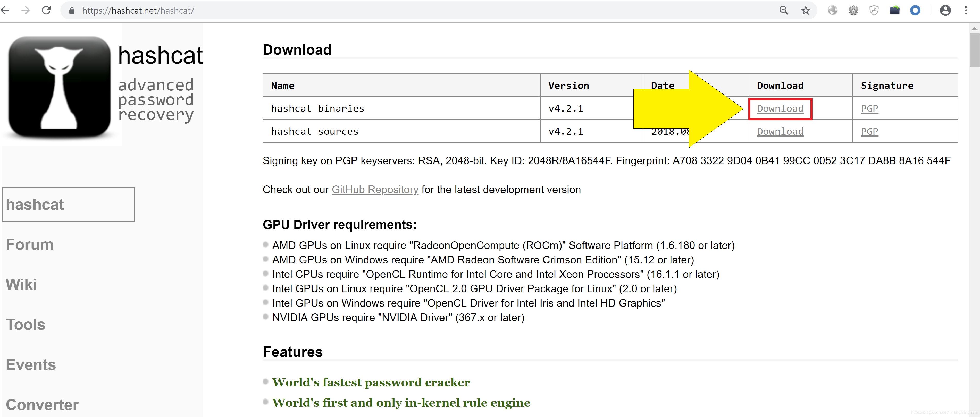The height and width of the screenshot is (417, 980).
Task: Click the zoom magnifier icon in address bar
Action: pyautogui.click(x=783, y=10)
